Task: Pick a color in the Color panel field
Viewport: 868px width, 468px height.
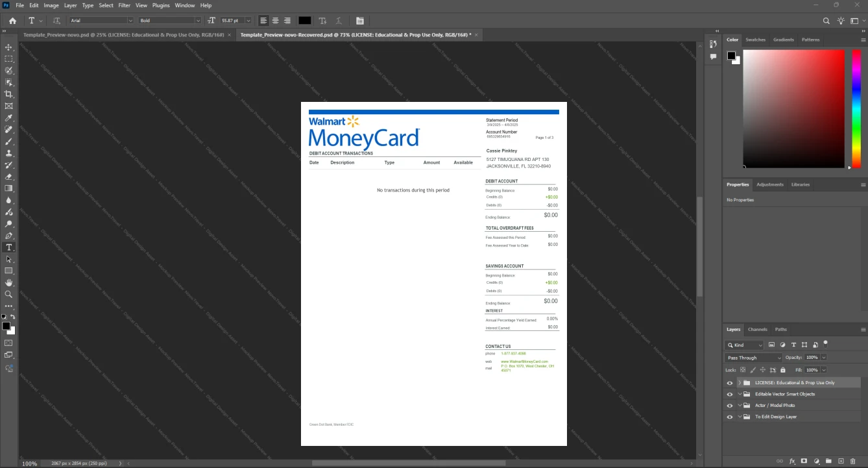Action: click(x=793, y=108)
